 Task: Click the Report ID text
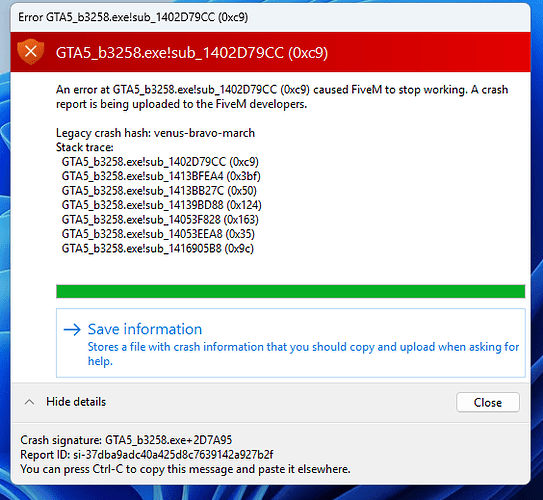(146, 455)
